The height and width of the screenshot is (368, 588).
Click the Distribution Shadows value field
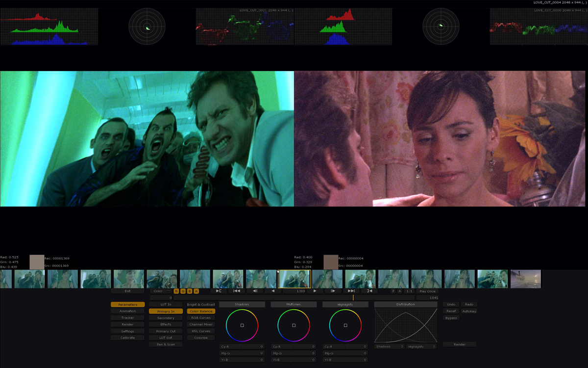pyautogui.click(x=390, y=346)
